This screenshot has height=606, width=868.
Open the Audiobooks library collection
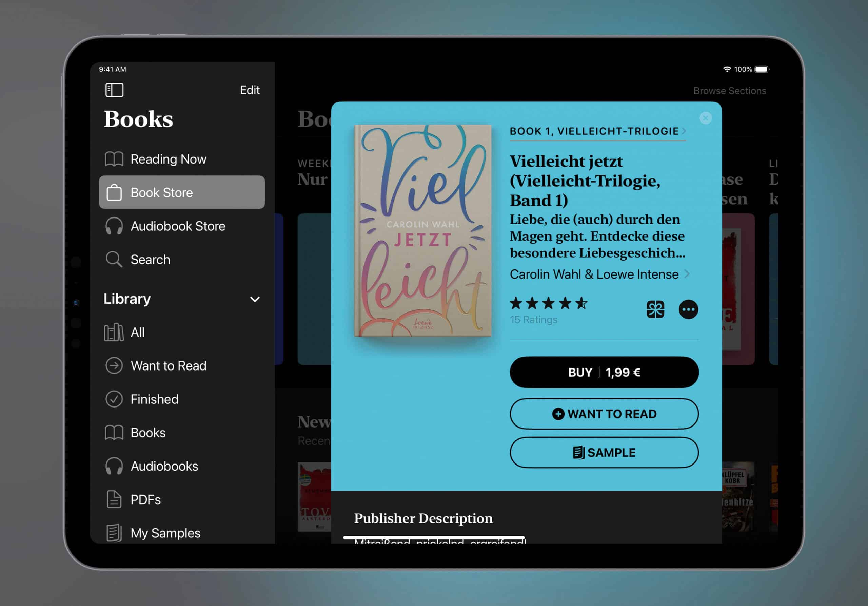[x=182, y=466]
